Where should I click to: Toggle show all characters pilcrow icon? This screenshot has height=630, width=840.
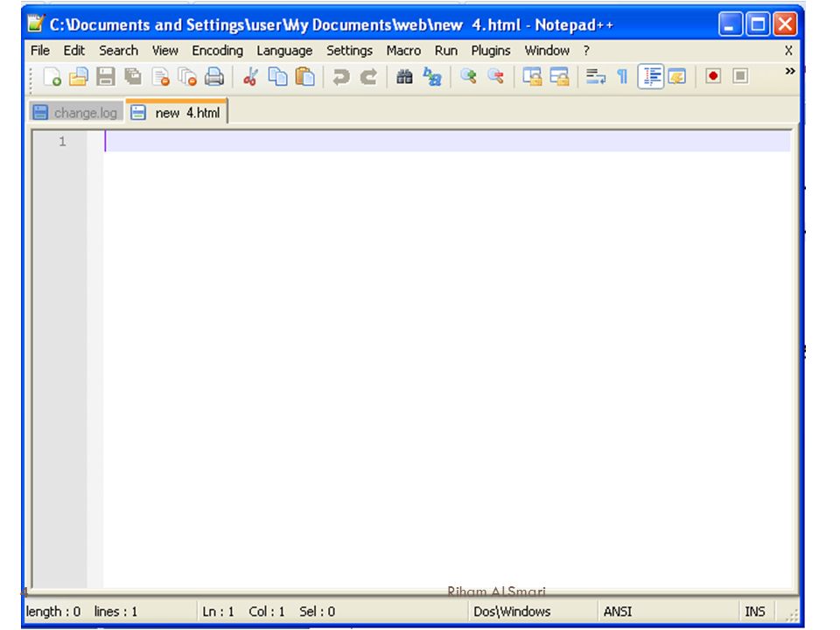tap(622, 77)
